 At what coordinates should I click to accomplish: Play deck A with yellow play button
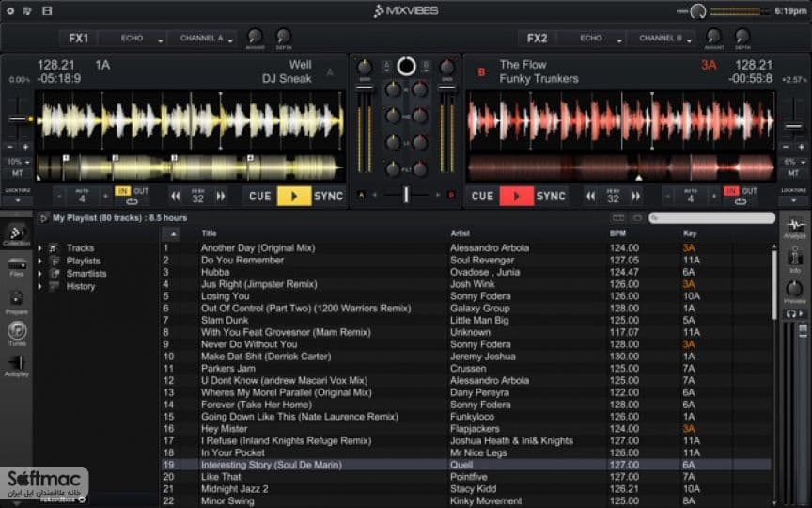[294, 196]
